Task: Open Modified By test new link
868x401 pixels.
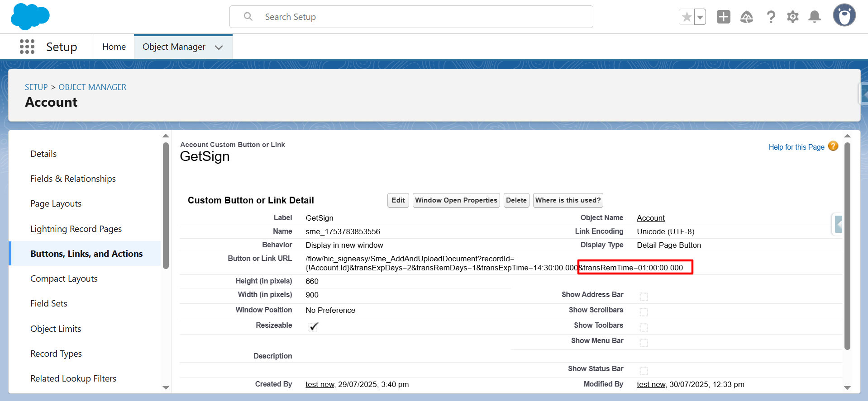Action: pos(651,384)
